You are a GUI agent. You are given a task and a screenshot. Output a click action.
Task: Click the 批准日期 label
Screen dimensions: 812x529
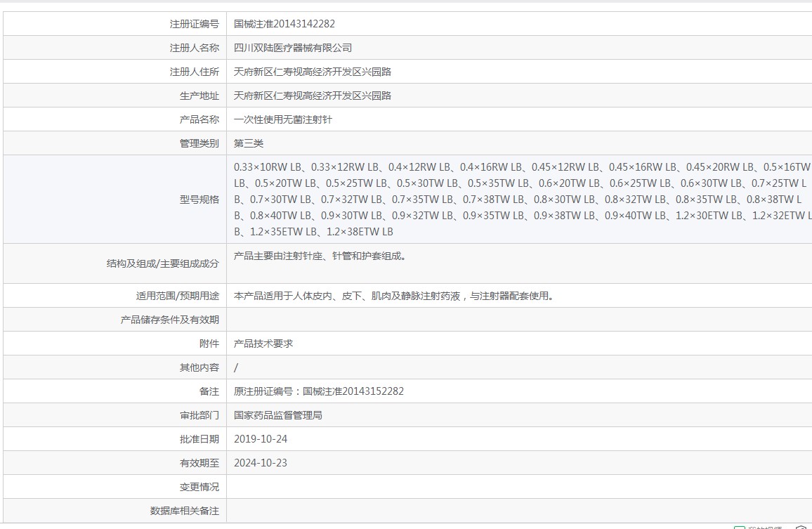[x=199, y=439]
